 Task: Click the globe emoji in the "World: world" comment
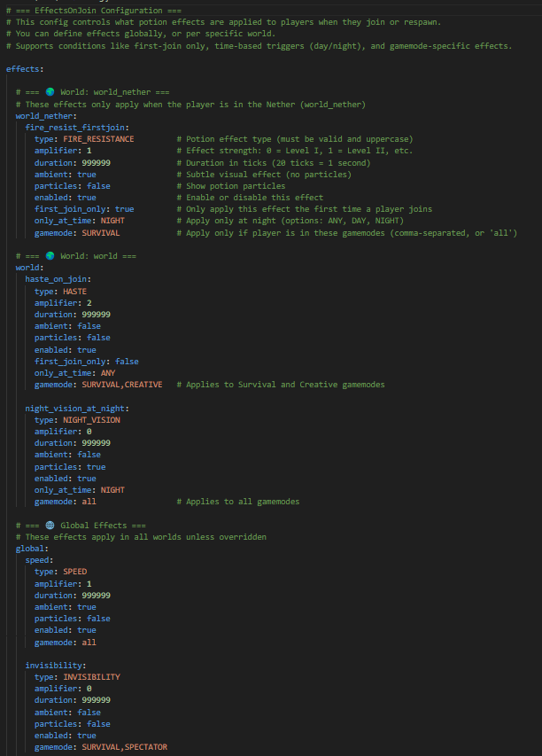click(x=50, y=255)
